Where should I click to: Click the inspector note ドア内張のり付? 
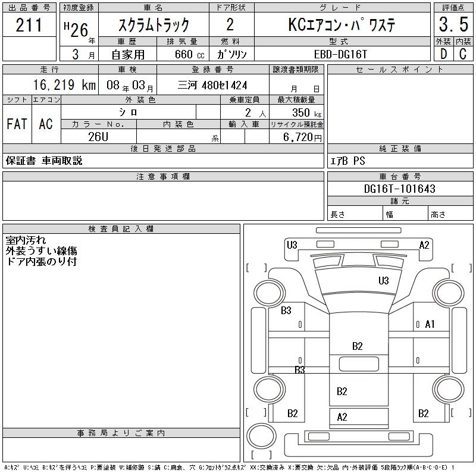(x=41, y=261)
